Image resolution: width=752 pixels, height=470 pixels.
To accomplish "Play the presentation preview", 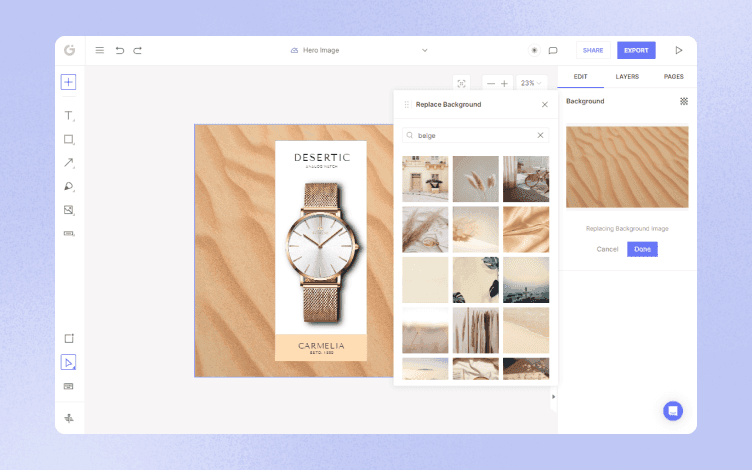I will pyautogui.click(x=679, y=50).
